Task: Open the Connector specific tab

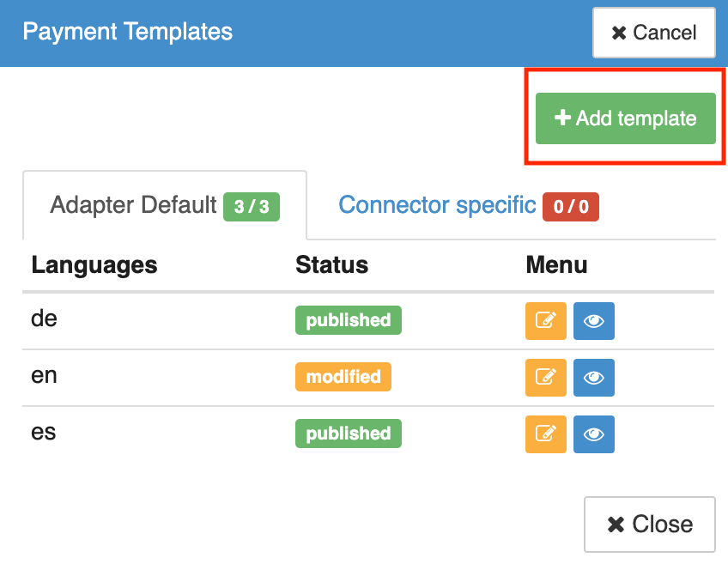Action: click(x=437, y=205)
